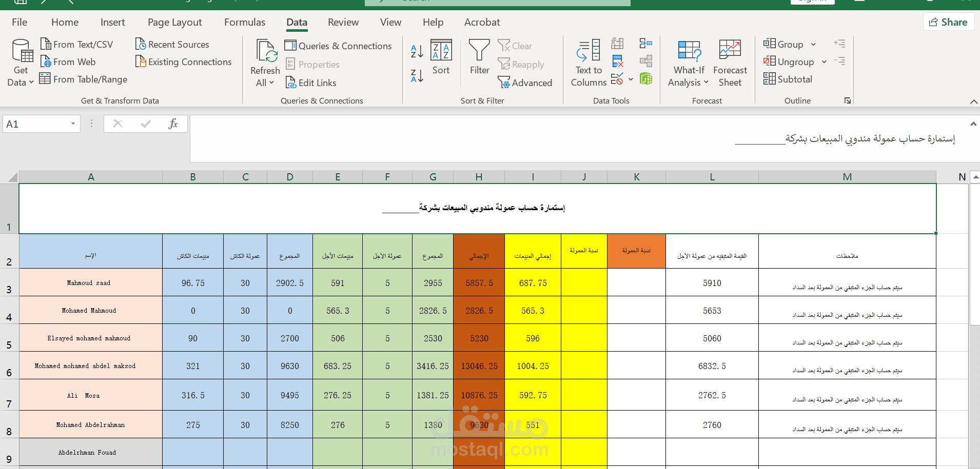Image resolution: width=980 pixels, height=469 pixels.
Task: Click the From Web data icon
Action: click(46, 62)
